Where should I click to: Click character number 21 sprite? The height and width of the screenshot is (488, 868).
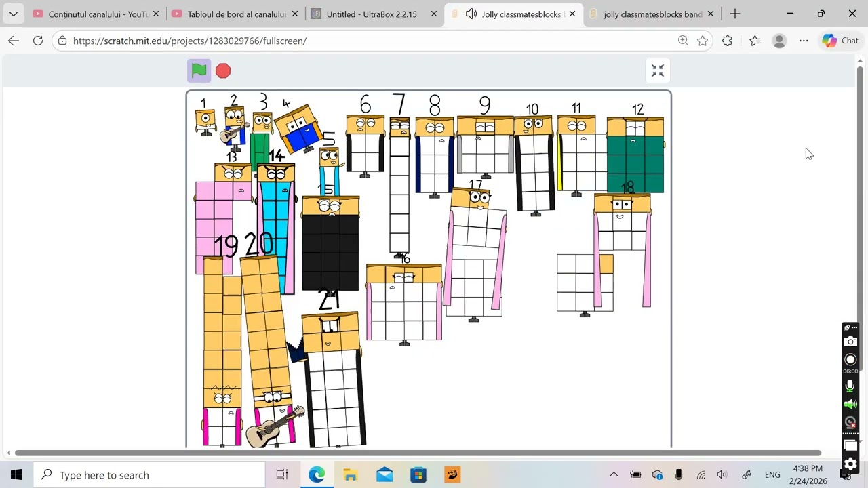point(332,380)
